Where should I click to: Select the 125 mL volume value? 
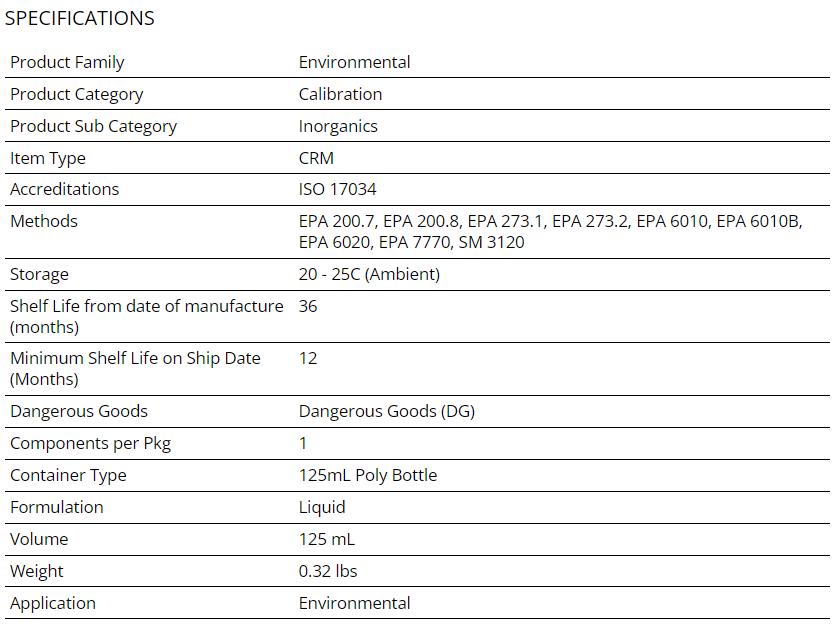click(327, 539)
